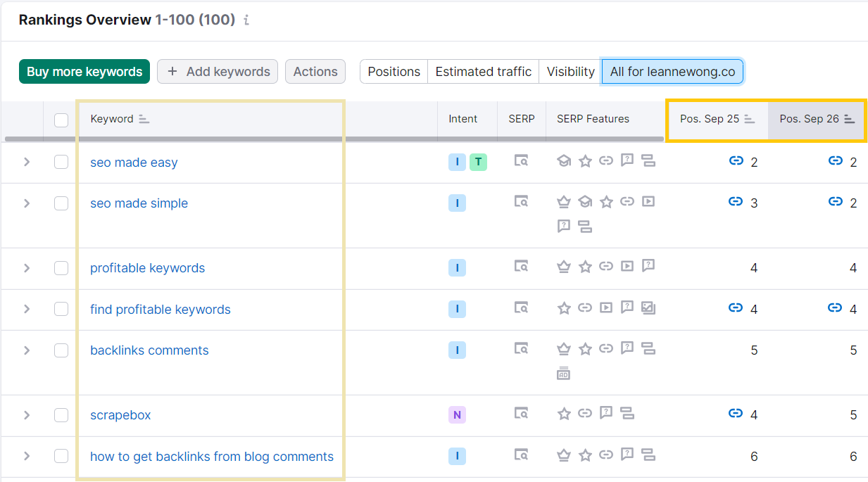Expand the scrapebox keyword row details
This screenshot has width=868, height=482.
coord(26,415)
